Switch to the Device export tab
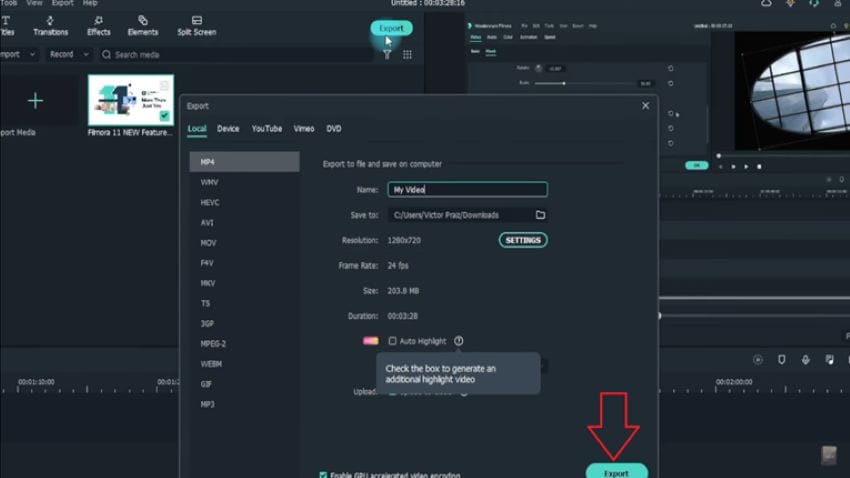850x478 pixels. [x=228, y=129]
